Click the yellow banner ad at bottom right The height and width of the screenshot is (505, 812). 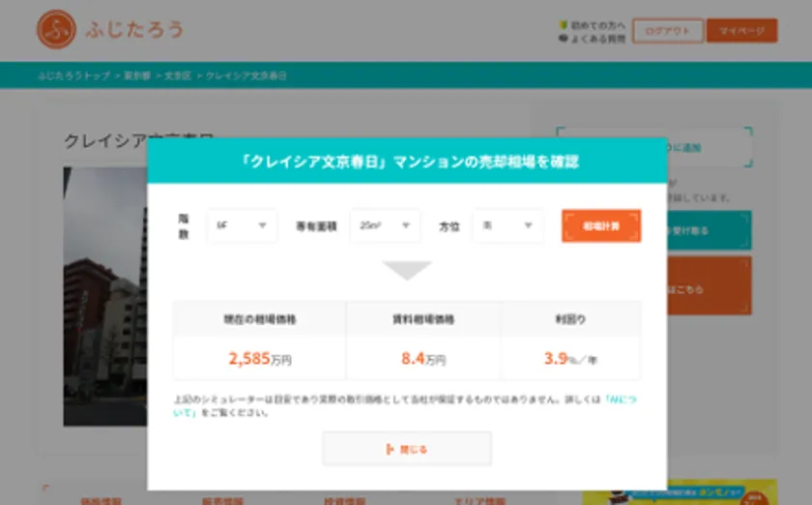click(x=680, y=492)
